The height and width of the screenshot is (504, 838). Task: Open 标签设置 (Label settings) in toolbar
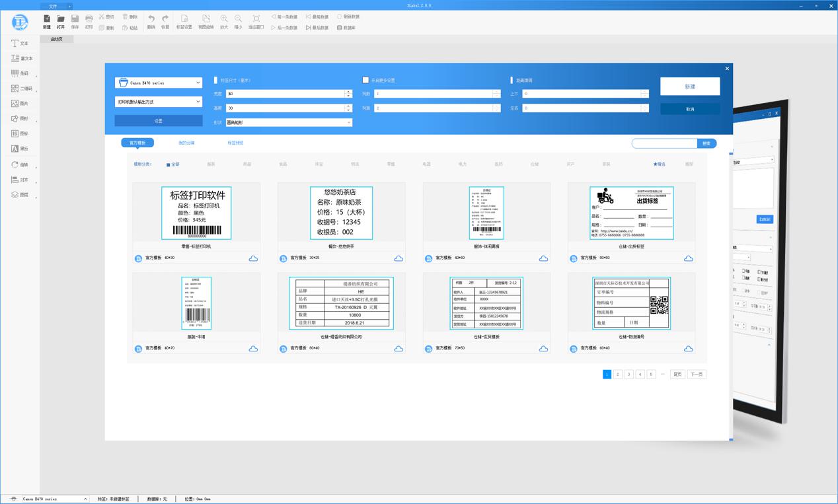tap(184, 22)
